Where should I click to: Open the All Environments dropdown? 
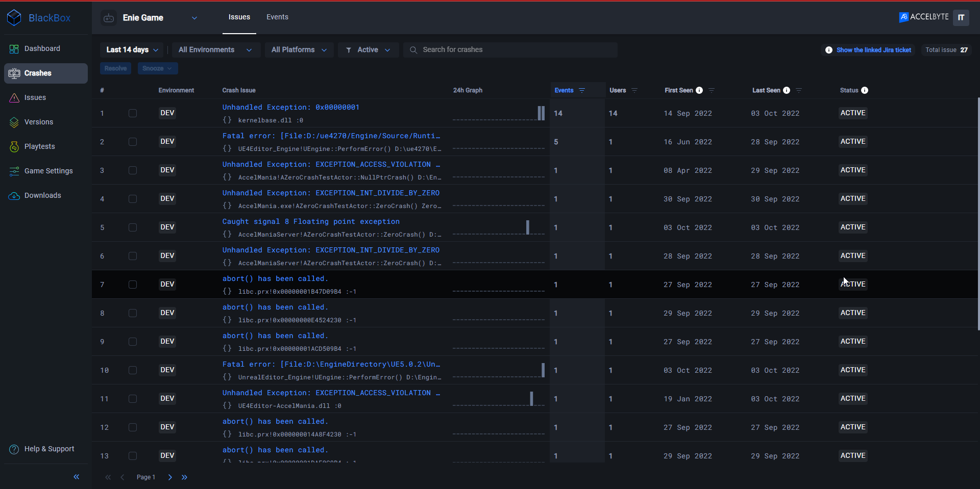216,50
